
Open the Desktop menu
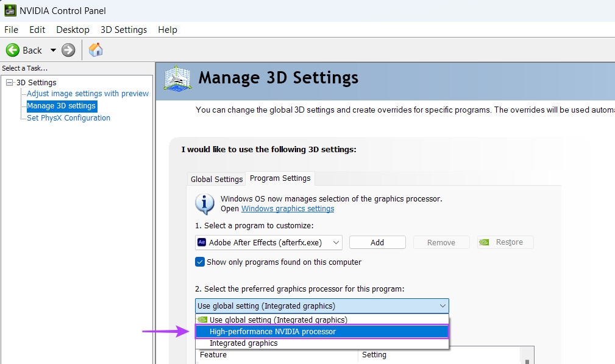click(73, 29)
